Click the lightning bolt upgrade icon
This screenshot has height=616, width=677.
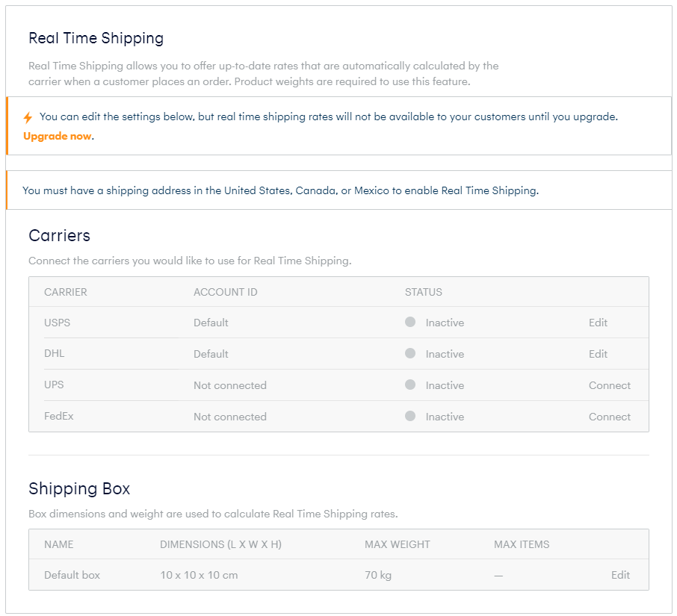[x=28, y=117]
